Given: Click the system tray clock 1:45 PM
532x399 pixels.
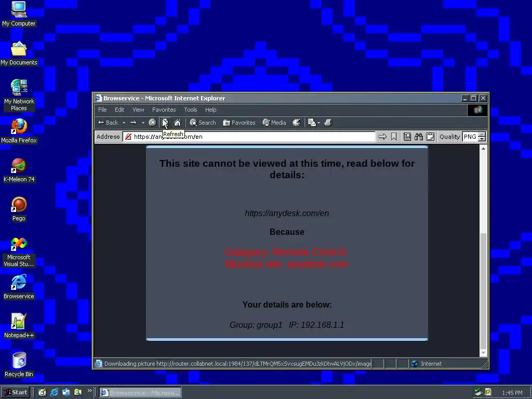Looking at the screenshot, I should [x=512, y=393].
